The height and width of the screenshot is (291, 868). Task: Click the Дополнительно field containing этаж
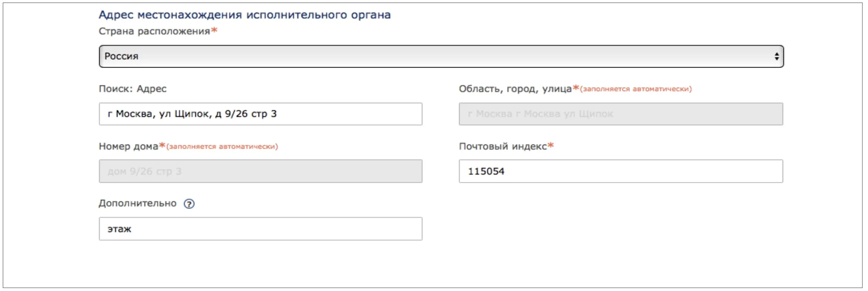pos(260,229)
